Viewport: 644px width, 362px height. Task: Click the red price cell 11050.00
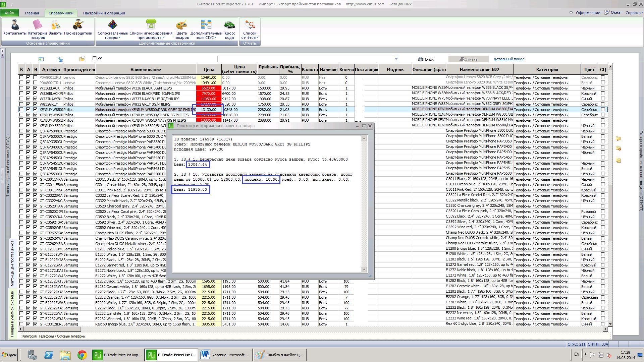(x=209, y=99)
